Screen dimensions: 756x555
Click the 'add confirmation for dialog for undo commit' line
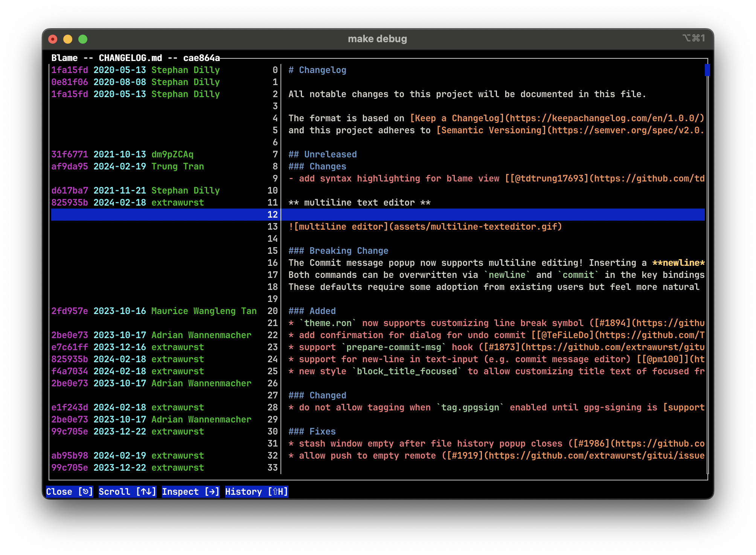[x=497, y=335]
